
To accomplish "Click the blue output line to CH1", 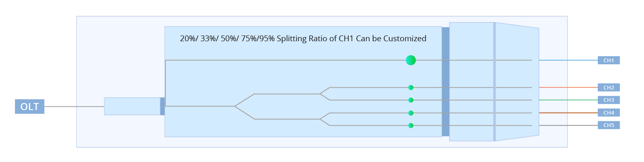I will pyautogui.click(x=569, y=60).
